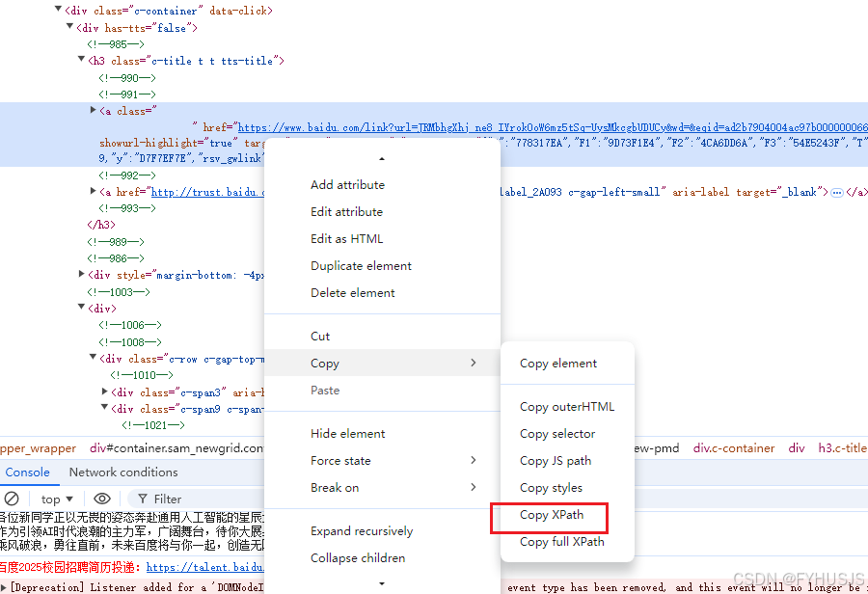
Task: Open the Force state submenu
Action: (382, 461)
